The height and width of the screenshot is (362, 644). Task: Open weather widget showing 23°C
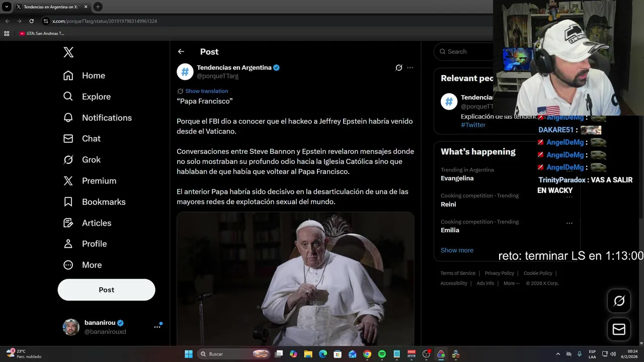[24, 354]
